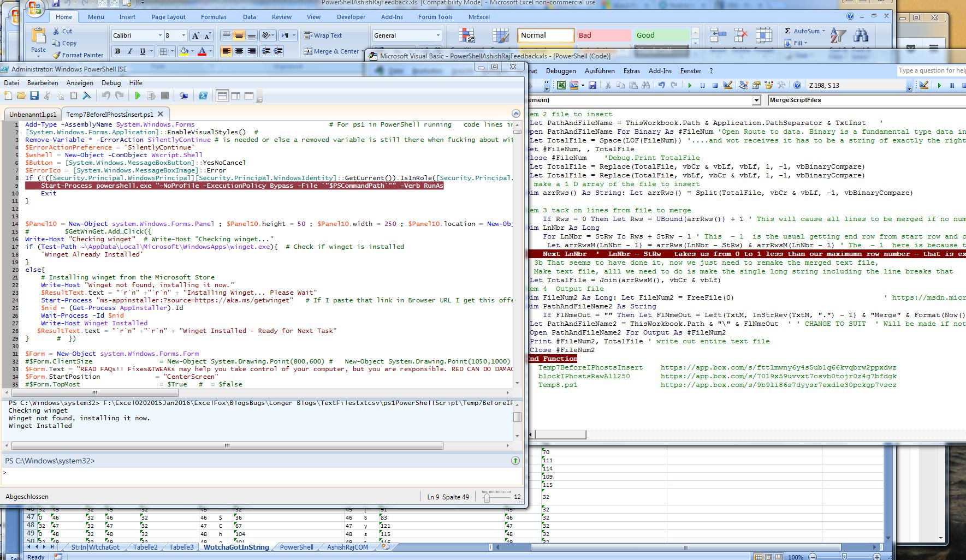The height and width of the screenshot is (560, 966).
Task: Save the script in PowerShell ISE toolbar
Action: click(34, 96)
